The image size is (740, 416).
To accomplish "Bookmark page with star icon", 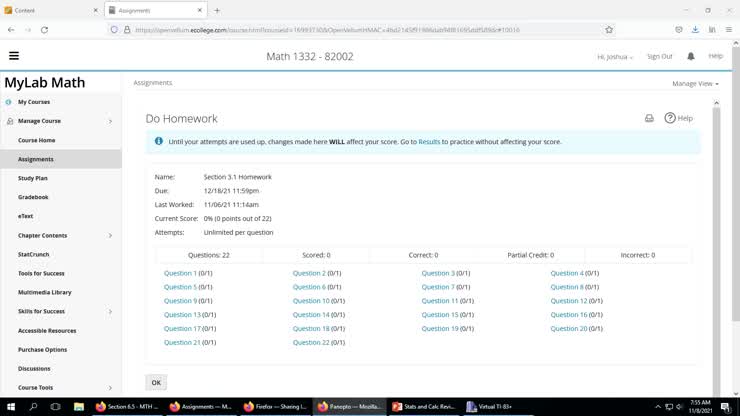I will (609, 30).
